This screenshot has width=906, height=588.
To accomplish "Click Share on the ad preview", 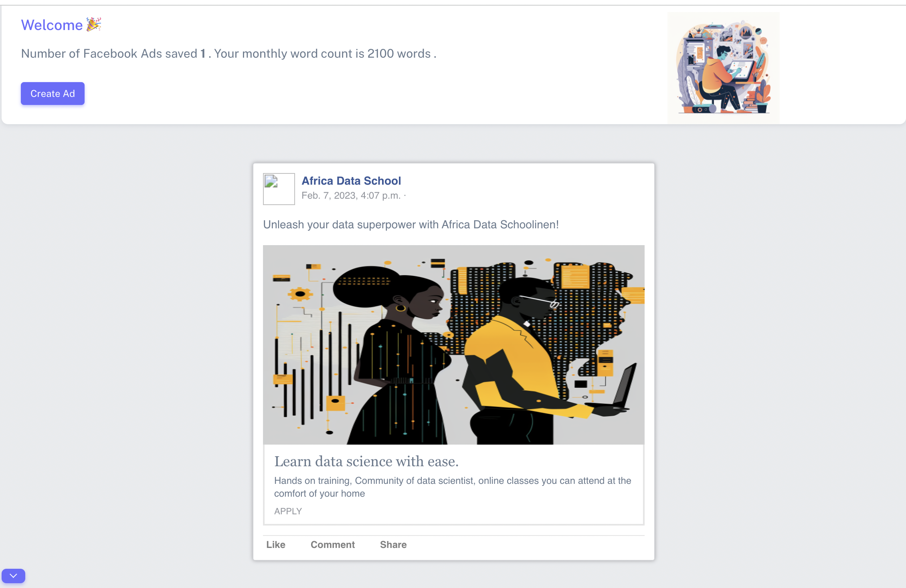I will [393, 545].
